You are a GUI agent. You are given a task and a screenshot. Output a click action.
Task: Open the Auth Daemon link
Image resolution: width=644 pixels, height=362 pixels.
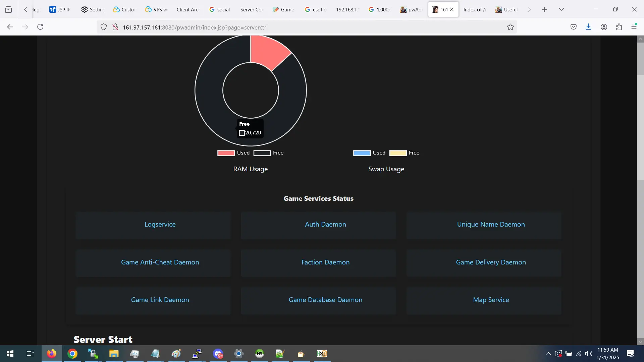(x=325, y=225)
